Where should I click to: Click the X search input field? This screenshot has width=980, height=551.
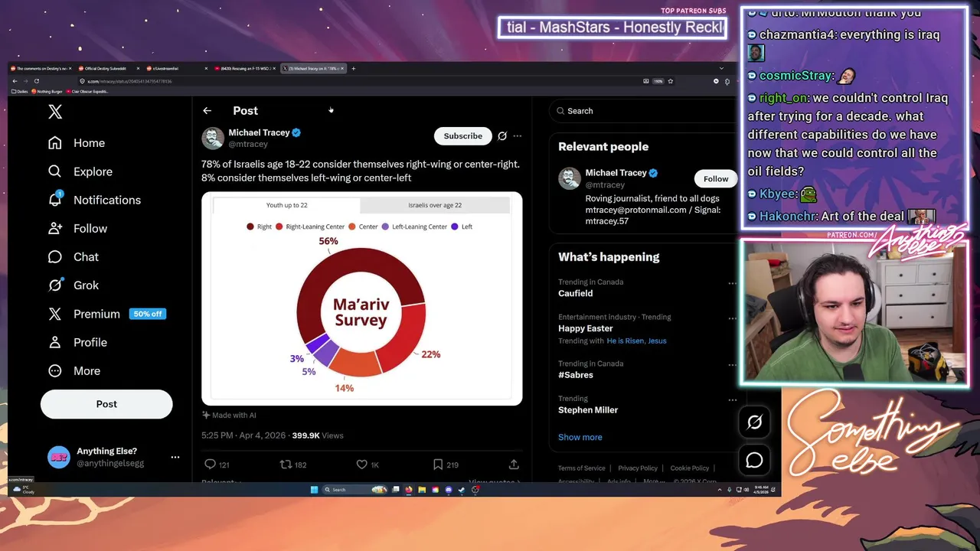pyautogui.click(x=643, y=111)
